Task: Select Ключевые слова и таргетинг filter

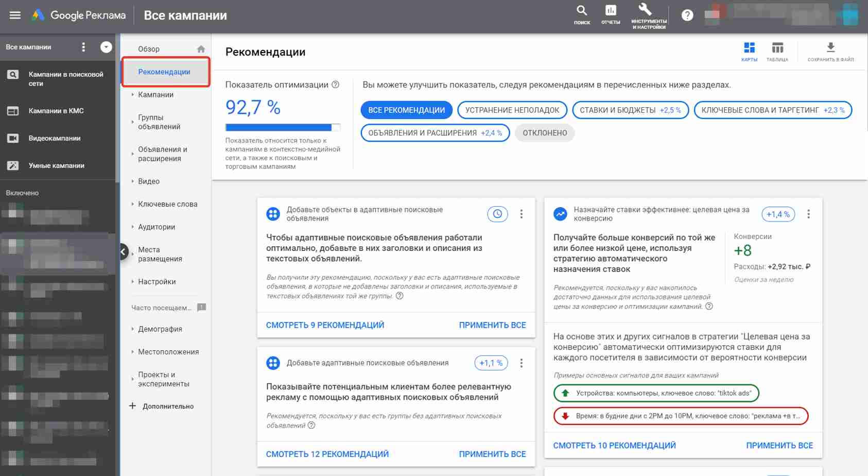Action: pos(773,110)
